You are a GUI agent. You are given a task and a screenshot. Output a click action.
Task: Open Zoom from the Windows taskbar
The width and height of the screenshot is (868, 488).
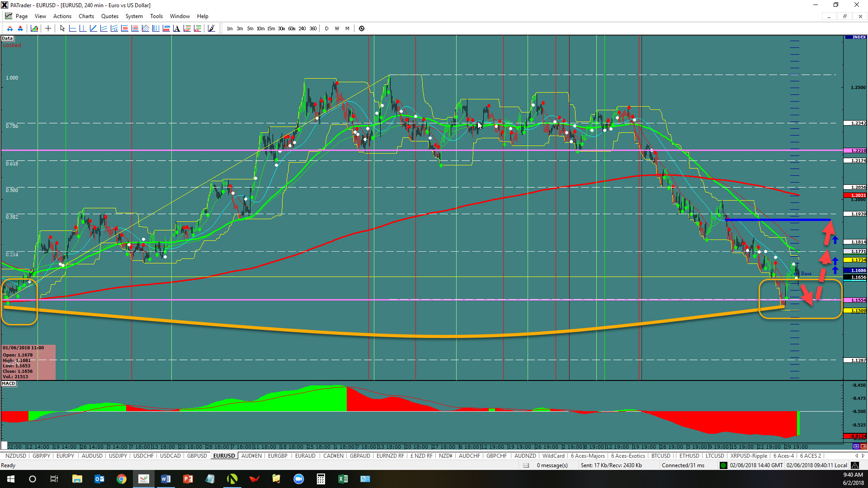299,479
